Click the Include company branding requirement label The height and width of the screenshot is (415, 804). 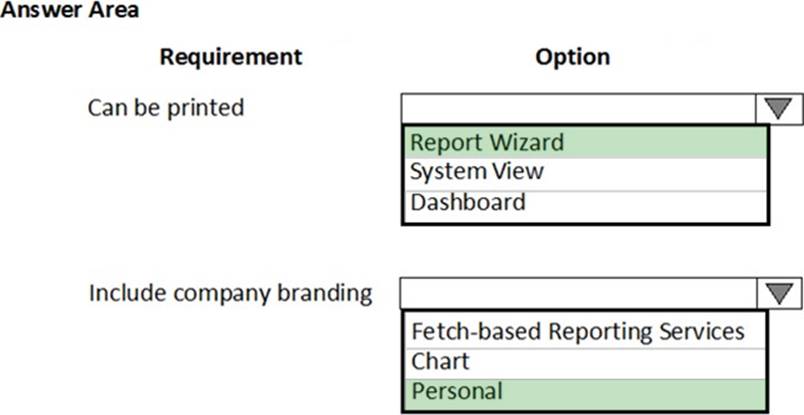pos(230,293)
